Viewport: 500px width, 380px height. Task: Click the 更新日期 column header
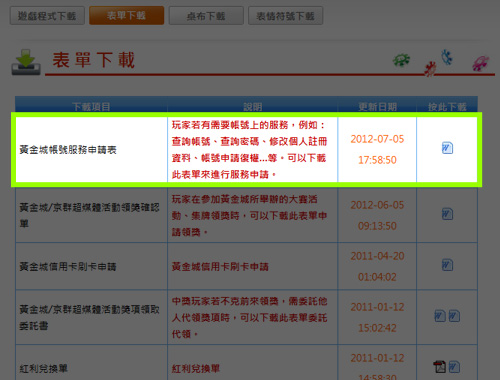377,107
